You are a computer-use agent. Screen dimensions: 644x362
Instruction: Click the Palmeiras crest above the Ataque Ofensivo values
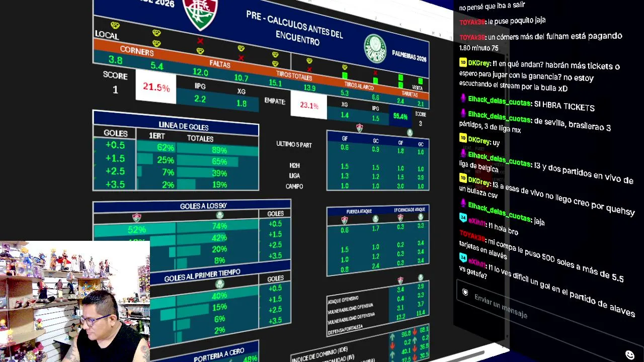pos(421,278)
